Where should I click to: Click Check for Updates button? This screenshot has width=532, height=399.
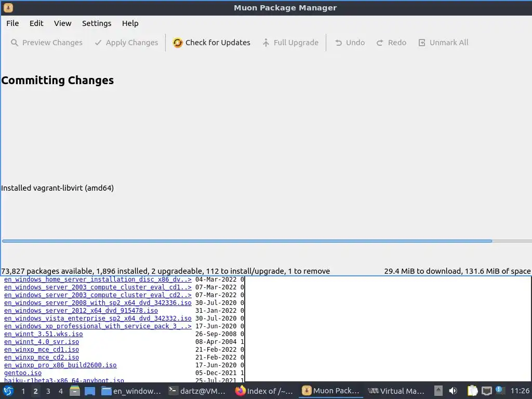tap(211, 43)
